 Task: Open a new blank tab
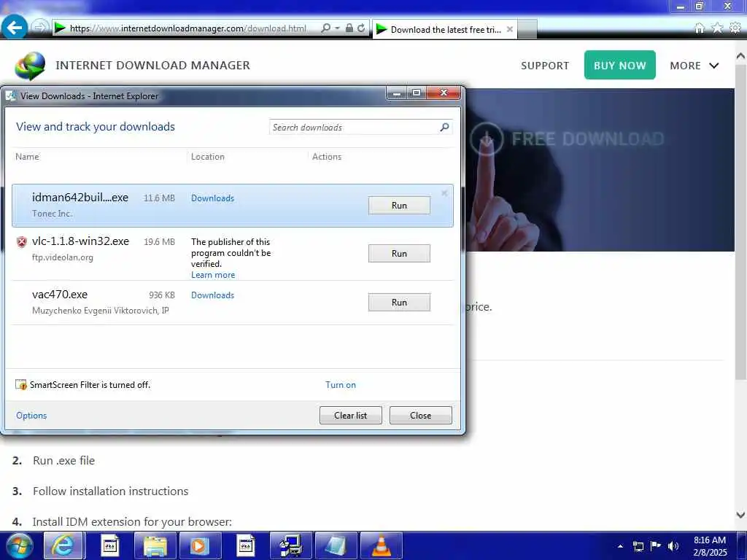[x=527, y=29]
